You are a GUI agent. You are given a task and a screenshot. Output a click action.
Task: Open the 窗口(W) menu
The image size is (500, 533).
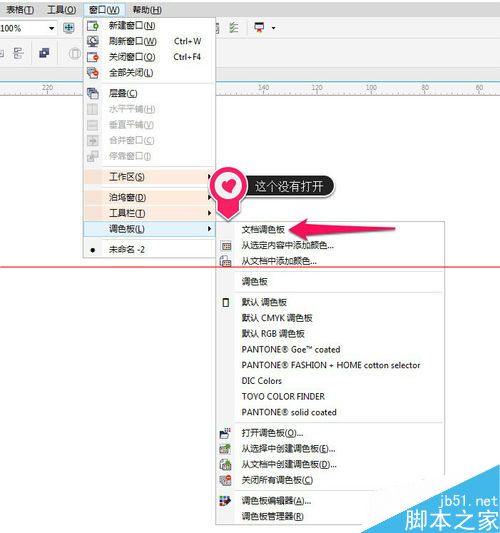coord(104,10)
